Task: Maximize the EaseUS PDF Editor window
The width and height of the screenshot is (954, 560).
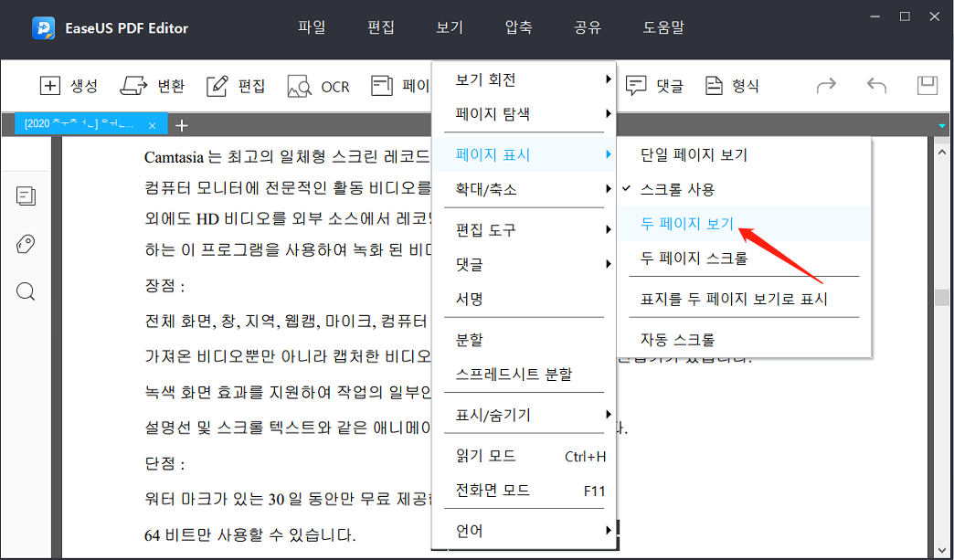Action: 905,16
